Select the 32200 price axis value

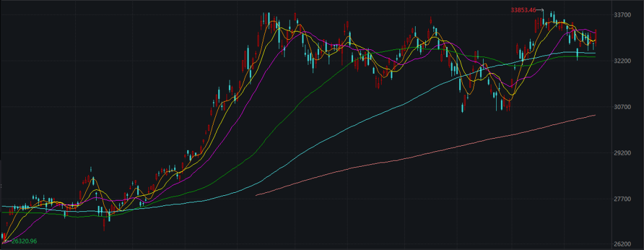(621, 61)
